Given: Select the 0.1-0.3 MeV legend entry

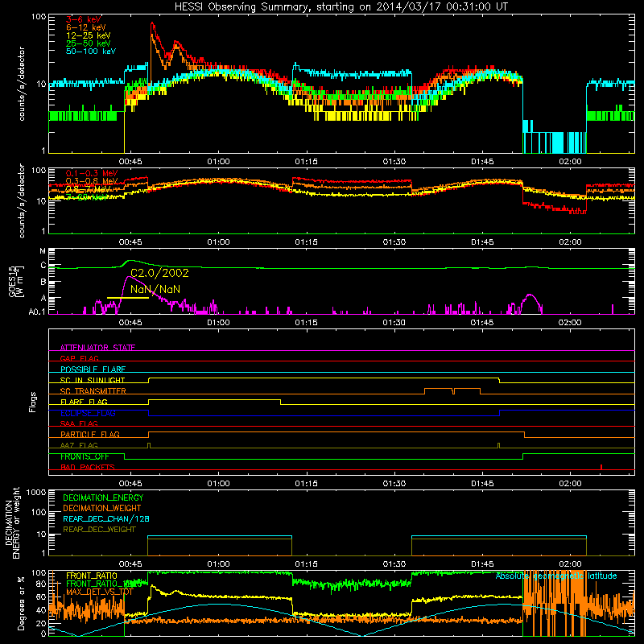Looking at the screenshot, I should point(92,173).
